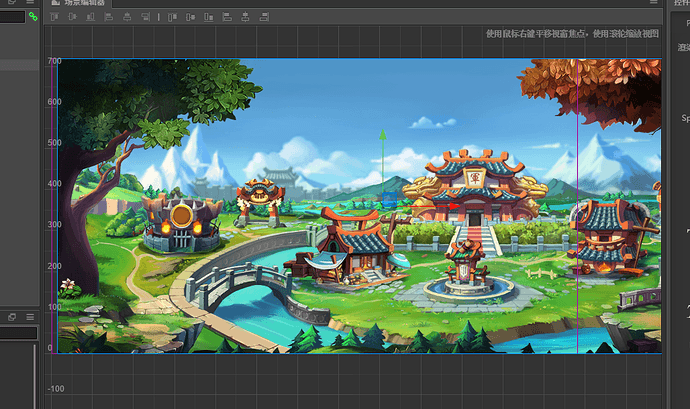The width and height of the screenshot is (690, 409).
Task: Click the distribute by bottom edges icon
Action: pyautogui.click(x=209, y=17)
